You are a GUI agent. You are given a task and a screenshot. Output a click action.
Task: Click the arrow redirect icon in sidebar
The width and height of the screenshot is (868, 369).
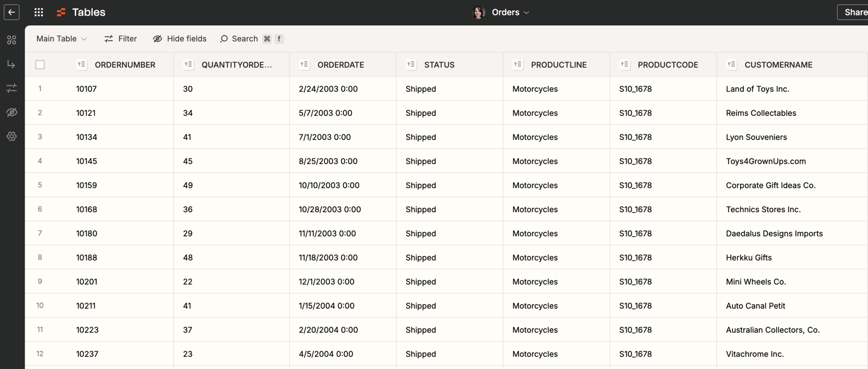[x=11, y=65]
